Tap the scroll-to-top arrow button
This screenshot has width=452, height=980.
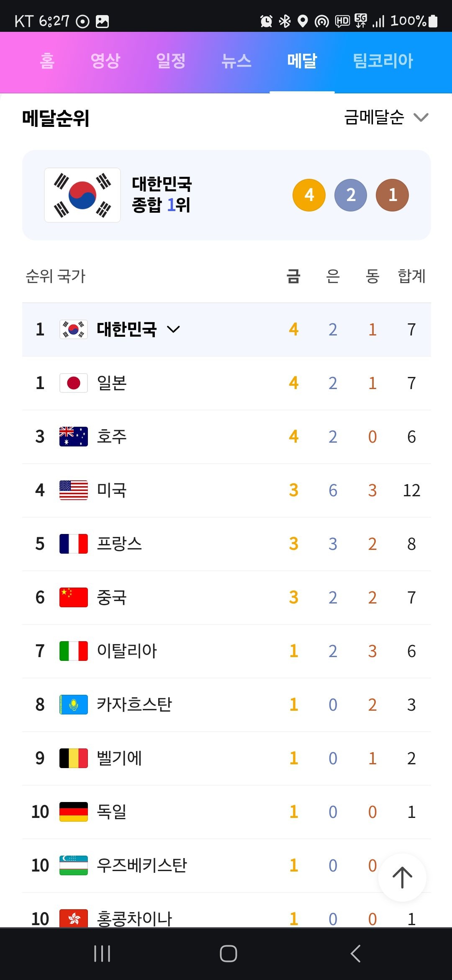(402, 877)
